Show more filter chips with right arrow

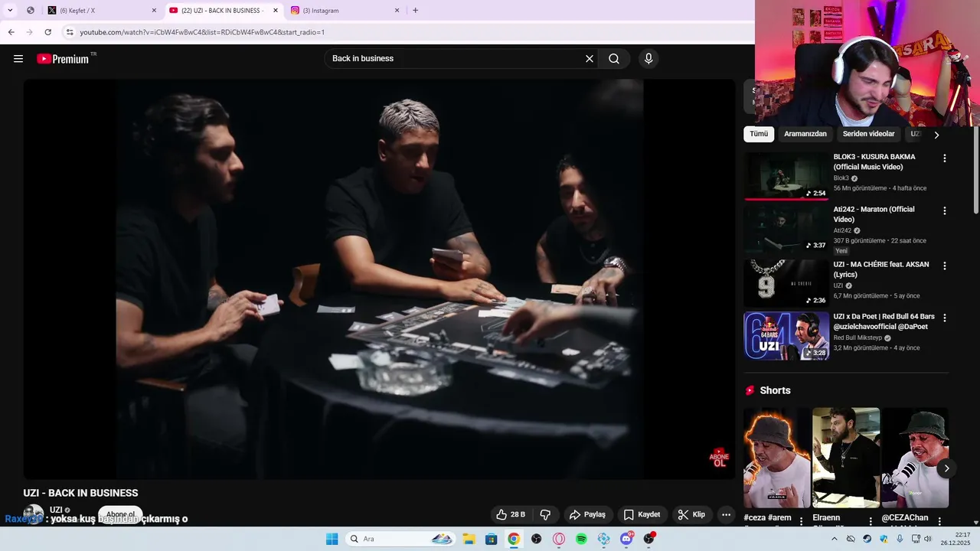click(936, 135)
